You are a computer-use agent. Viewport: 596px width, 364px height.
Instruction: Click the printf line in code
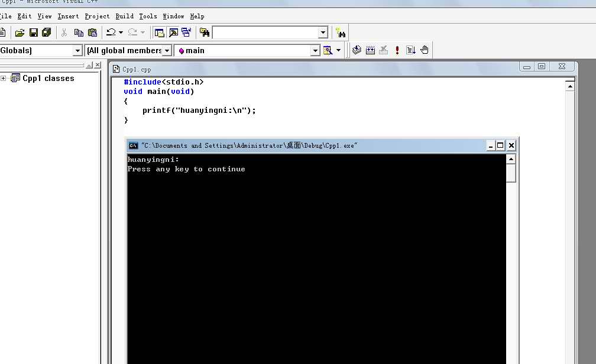click(199, 110)
